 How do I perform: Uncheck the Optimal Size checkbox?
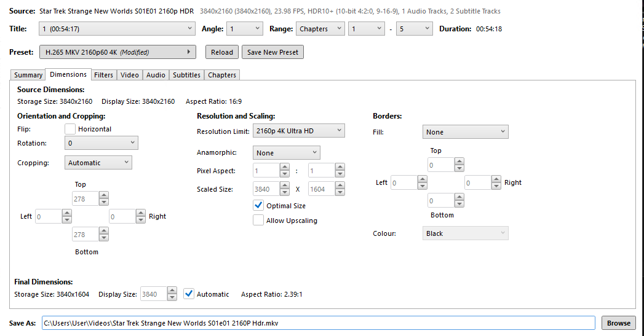pos(258,206)
